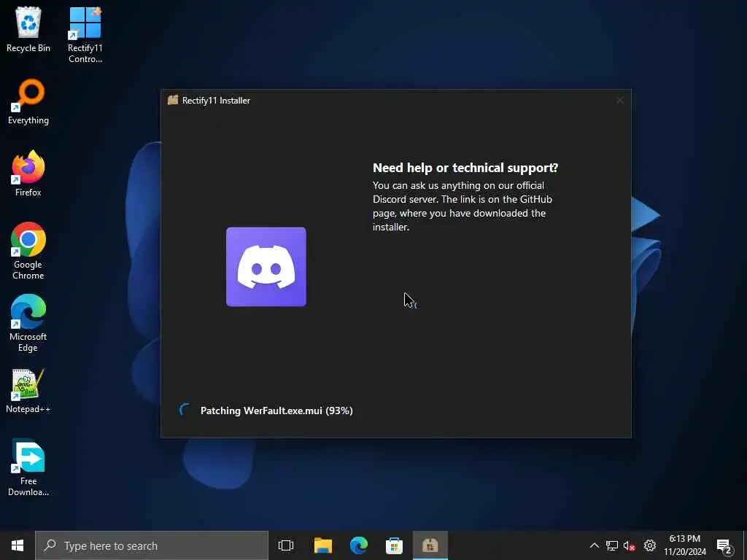The width and height of the screenshot is (747, 560).
Task: Open the network status tray icon
Action: coord(612,545)
